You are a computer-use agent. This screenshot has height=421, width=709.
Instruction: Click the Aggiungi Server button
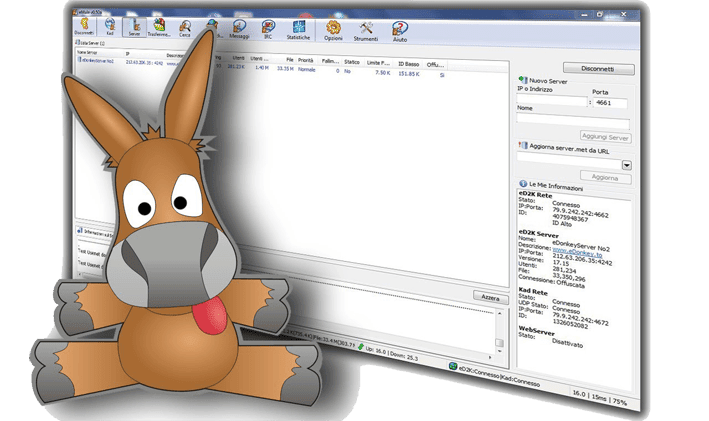point(605,137)
